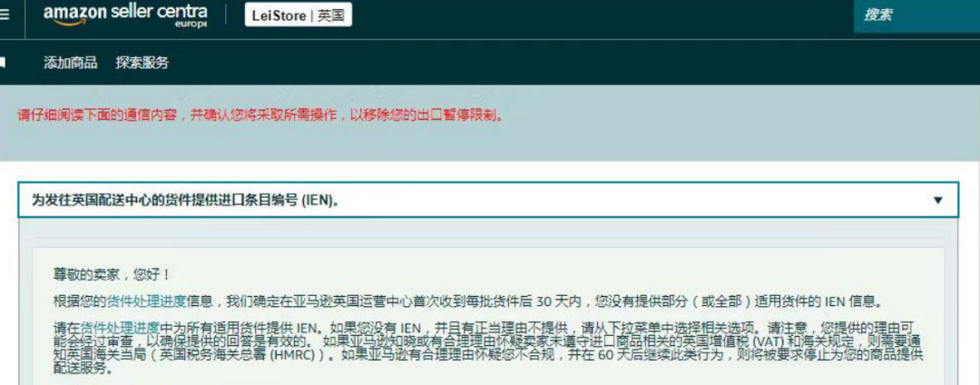Click the HMRC customs notification paragraph
The height and width of the screenshot is (385, 980).
488,348
